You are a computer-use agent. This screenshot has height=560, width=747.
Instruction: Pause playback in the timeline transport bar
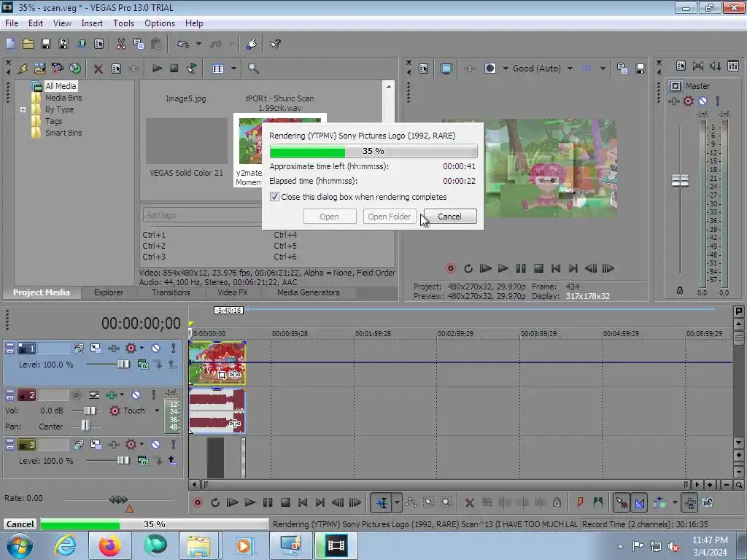(x=268, y=502)
